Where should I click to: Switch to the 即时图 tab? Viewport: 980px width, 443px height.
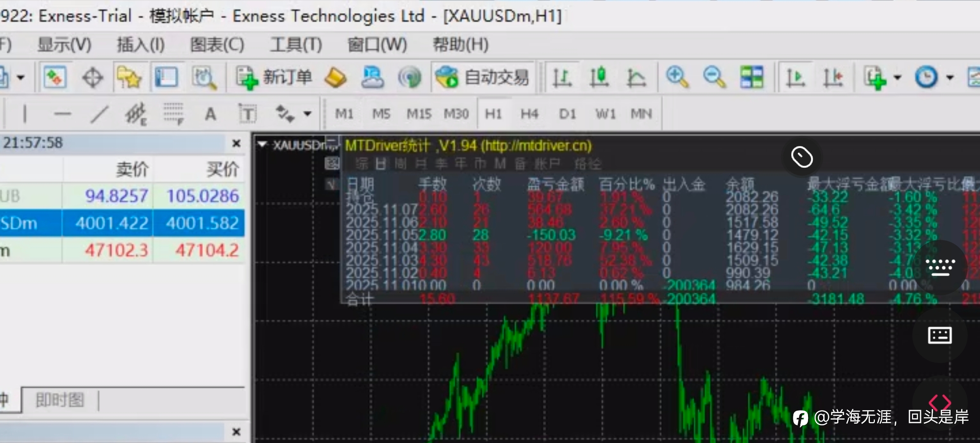60,400
